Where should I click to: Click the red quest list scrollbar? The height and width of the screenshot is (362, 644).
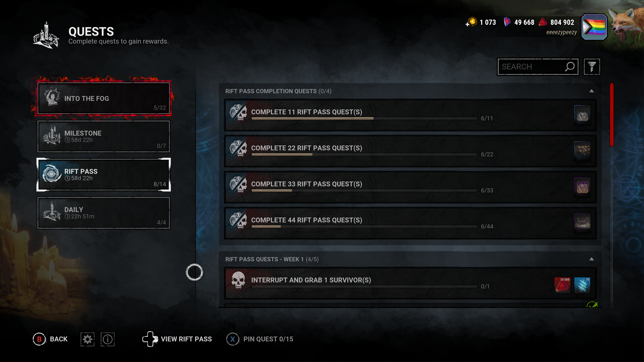point(612,115)
